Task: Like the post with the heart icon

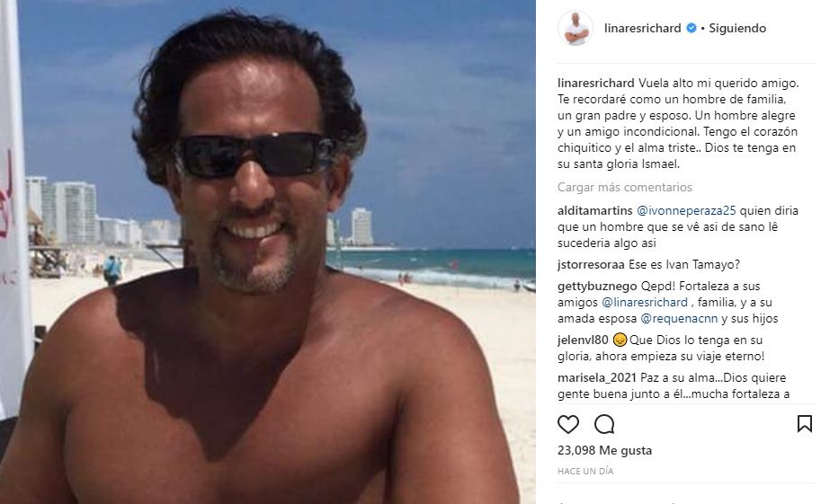Action: tap(568, 424)
